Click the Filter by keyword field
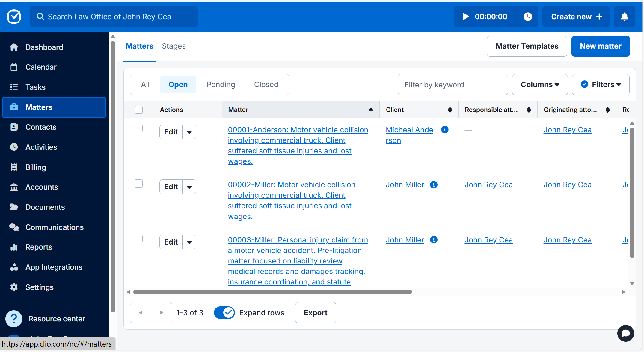 click(453, 85)
